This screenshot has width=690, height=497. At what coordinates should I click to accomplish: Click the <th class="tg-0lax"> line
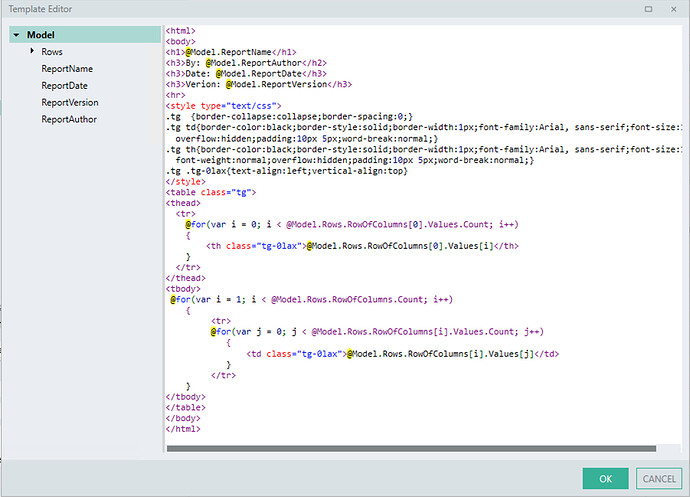[362, 246]
